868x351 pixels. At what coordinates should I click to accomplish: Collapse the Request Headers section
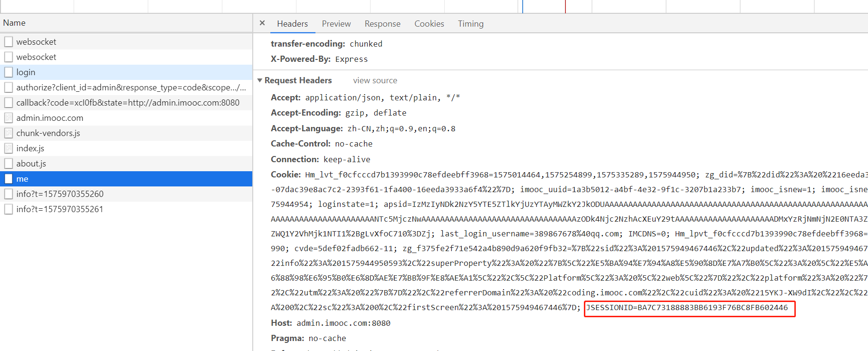(x=260, y=80)
